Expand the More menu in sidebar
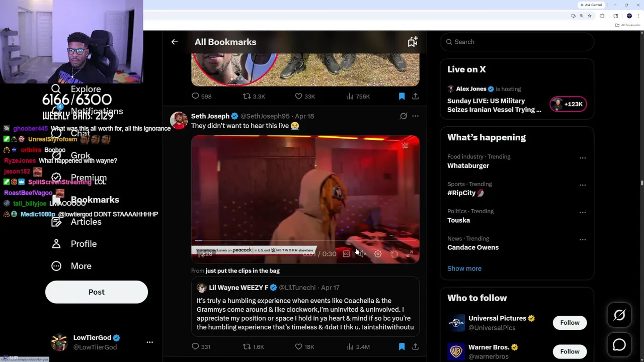The image size is (644, 362). tap(71, 266)
